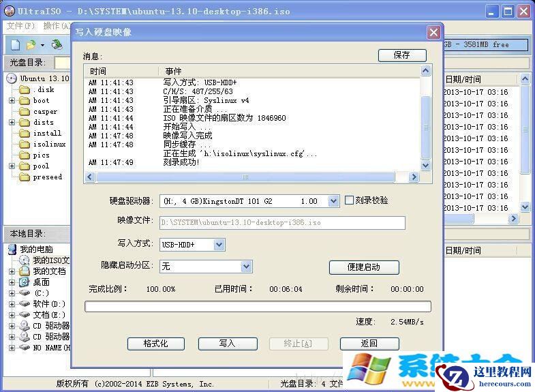Select the isolinux folder icon
Viewport: 535px width, 392px height.
[25, 145]
